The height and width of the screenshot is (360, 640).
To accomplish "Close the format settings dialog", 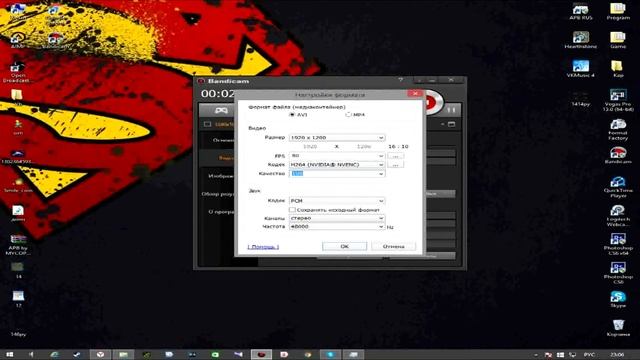I will [415, 93].
